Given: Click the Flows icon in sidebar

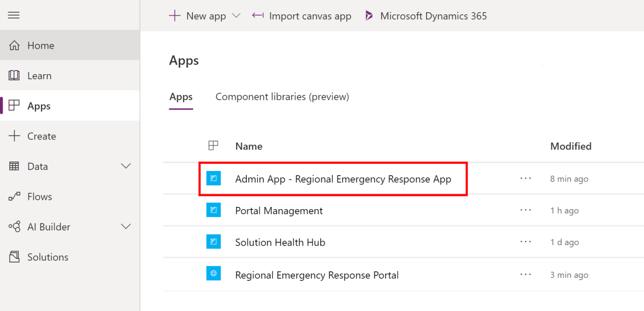Looking at the screenshot, I should coord(14,196).
